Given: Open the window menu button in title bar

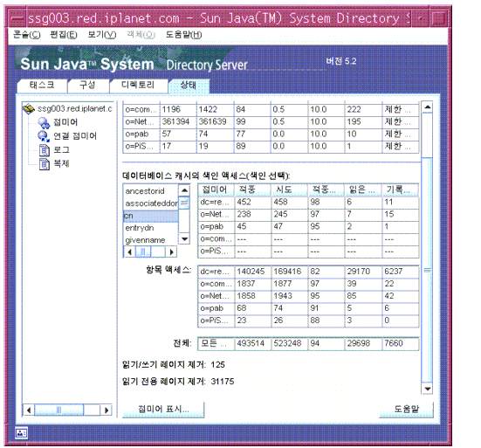Looking at the screenshot, I should coord(17,18).
